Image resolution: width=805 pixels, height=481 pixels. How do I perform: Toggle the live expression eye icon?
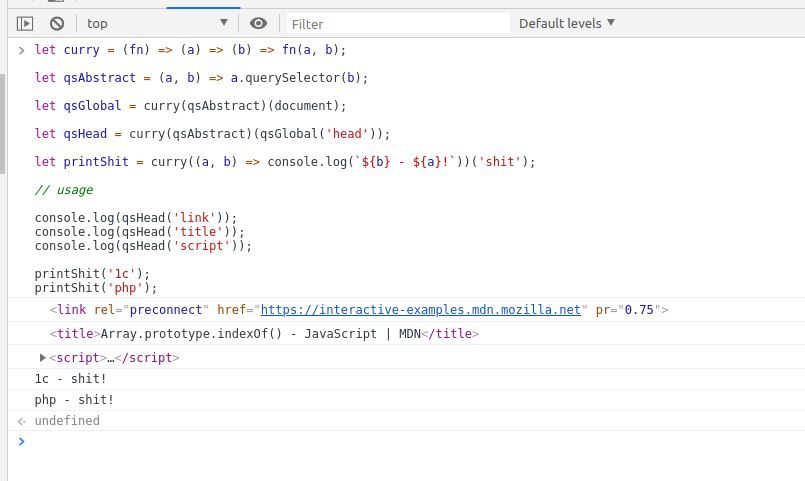pos(258,23)
